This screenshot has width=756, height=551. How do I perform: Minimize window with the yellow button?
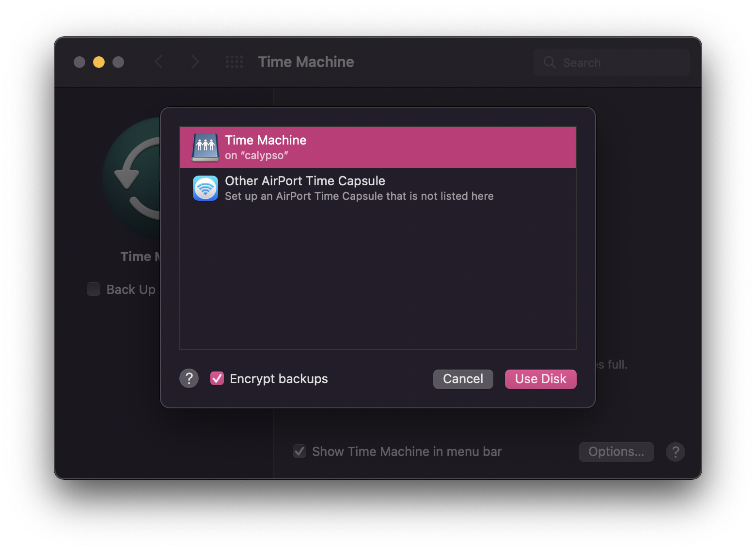tap(99, 62)
